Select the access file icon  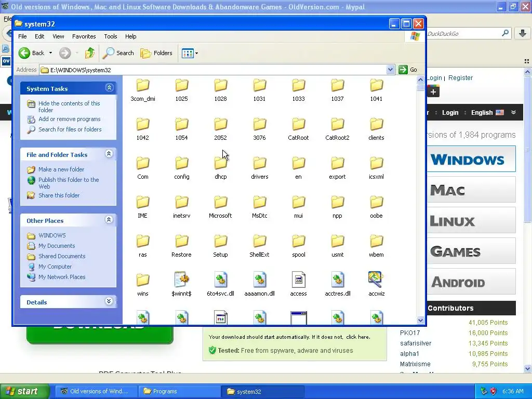click(299, 280)
